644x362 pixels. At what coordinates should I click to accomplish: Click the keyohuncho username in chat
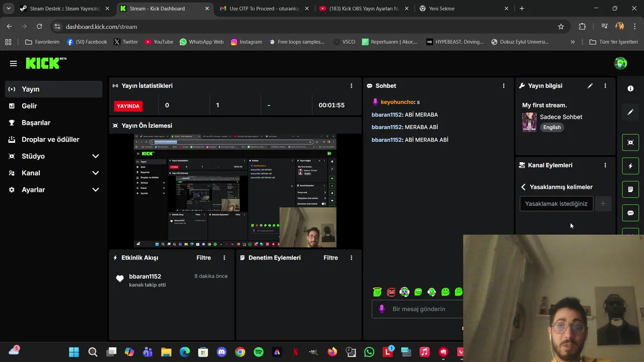point(397,102)
